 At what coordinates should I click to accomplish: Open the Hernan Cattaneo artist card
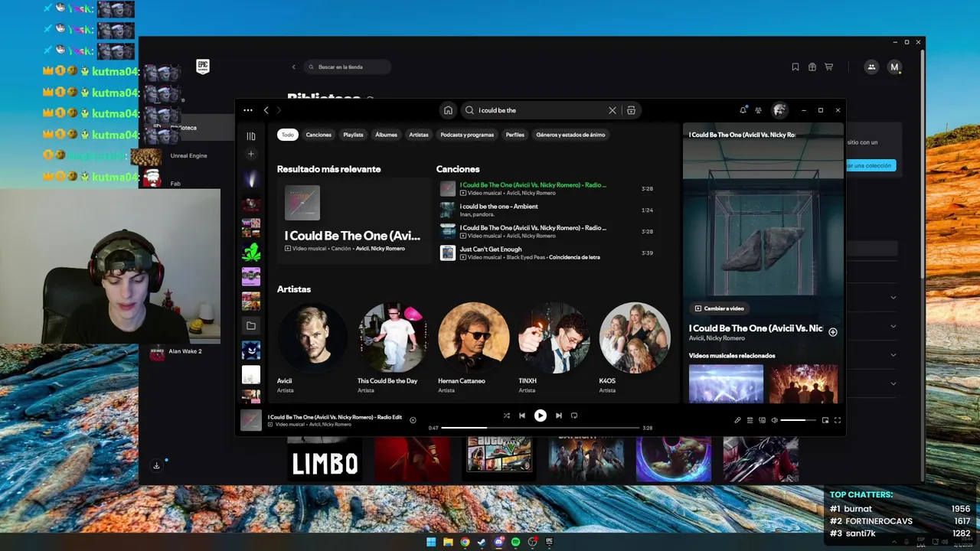pyautogui.click(x=473, y=348)
